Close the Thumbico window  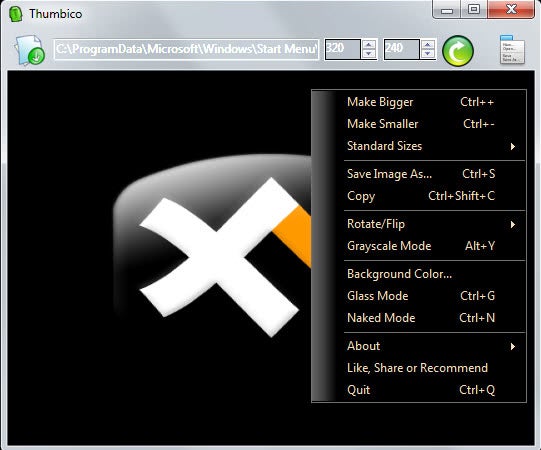pos(511,9)
